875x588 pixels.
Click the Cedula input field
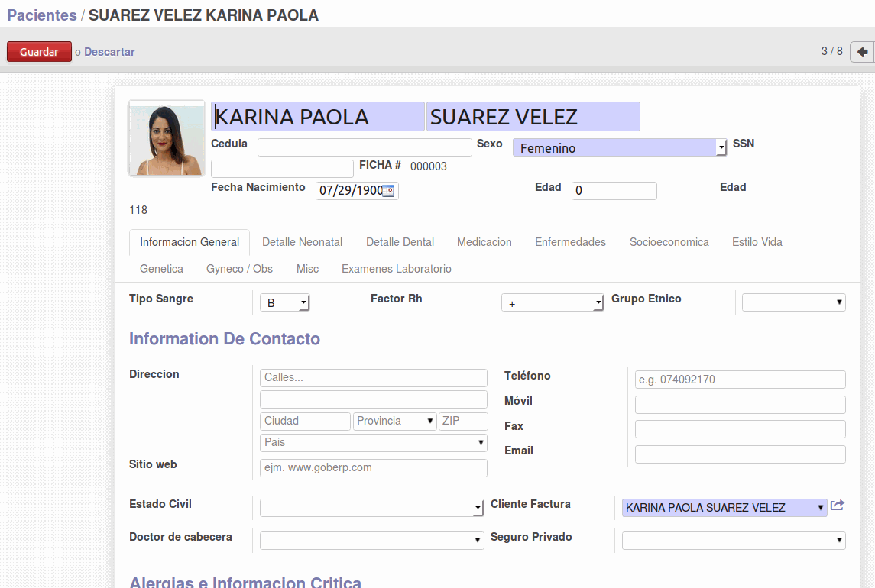pos(365,147)
